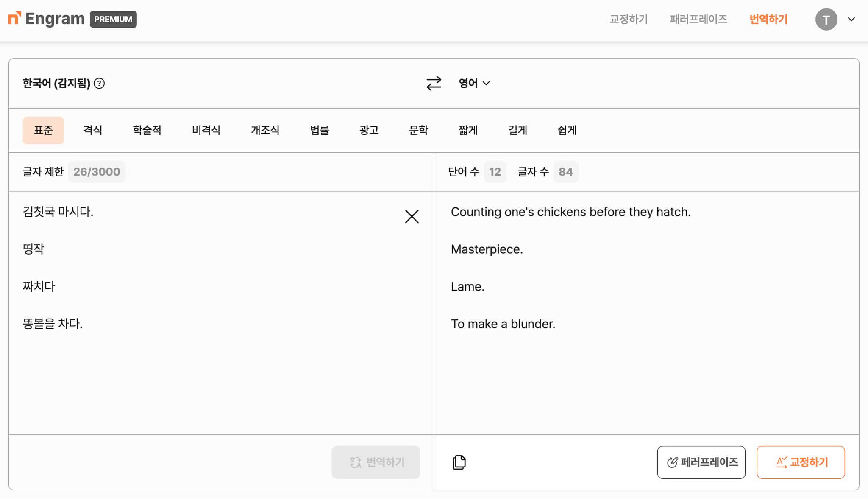The height and width of the screenshot is (498, 868).
Task: Click the orange 교정하기 button
Action: (801, 462)
